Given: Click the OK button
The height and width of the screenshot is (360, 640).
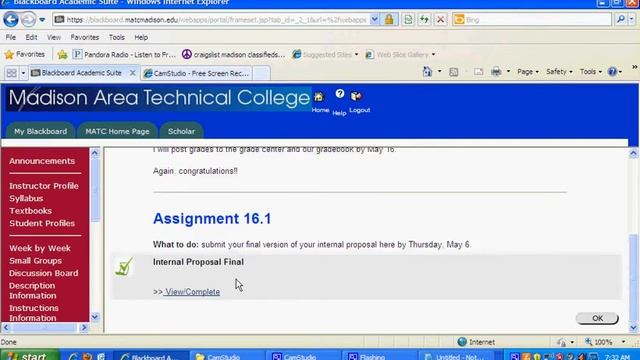Looking at the screenshot, I should [597, 318].
